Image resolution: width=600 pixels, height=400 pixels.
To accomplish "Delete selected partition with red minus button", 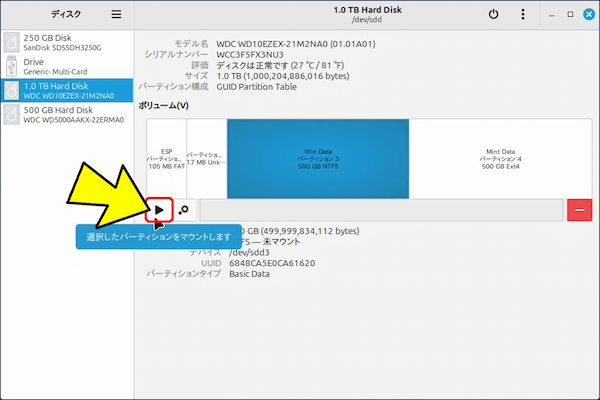I will (579, 210).
